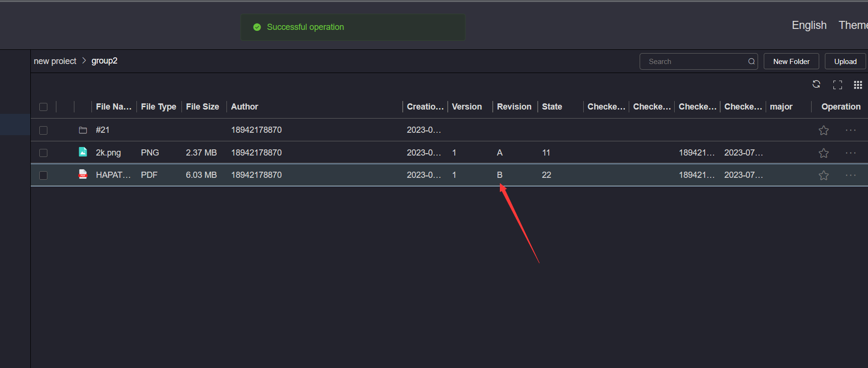Select the HAPAT… file name

point(113,175)
